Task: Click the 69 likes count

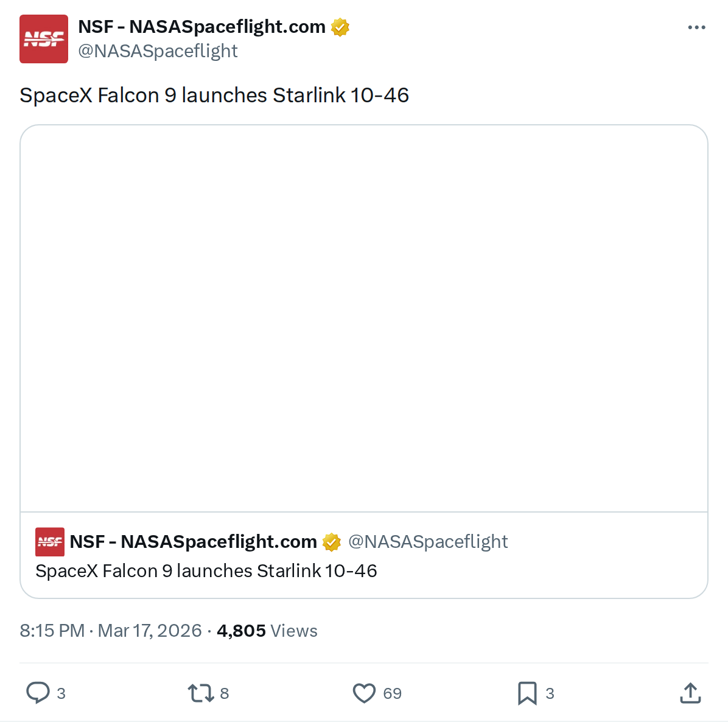Action: click(393, 693)
